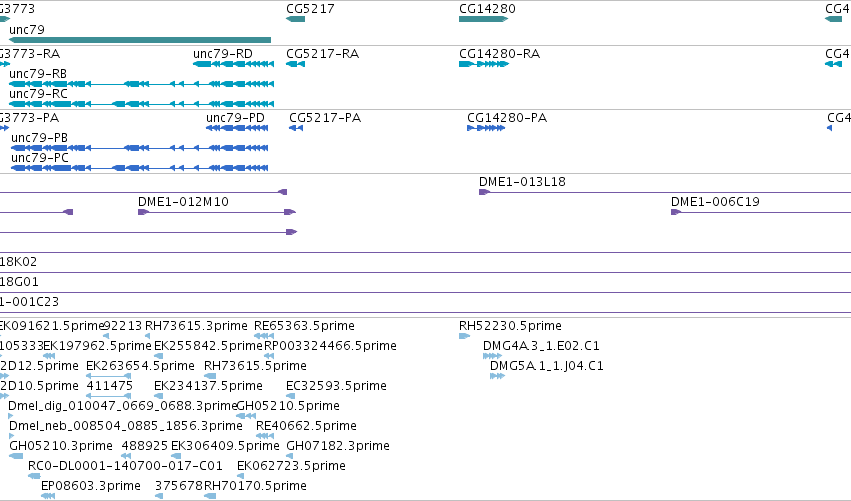This screenshot has height=501, width=851.
Task: Select the DMG4A.3_1.E02.C1 arrow glyph
Action: tap(492, 356)
